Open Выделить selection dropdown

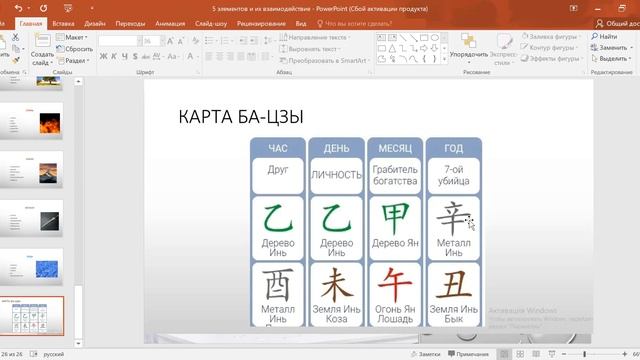(x=611, y=59)
